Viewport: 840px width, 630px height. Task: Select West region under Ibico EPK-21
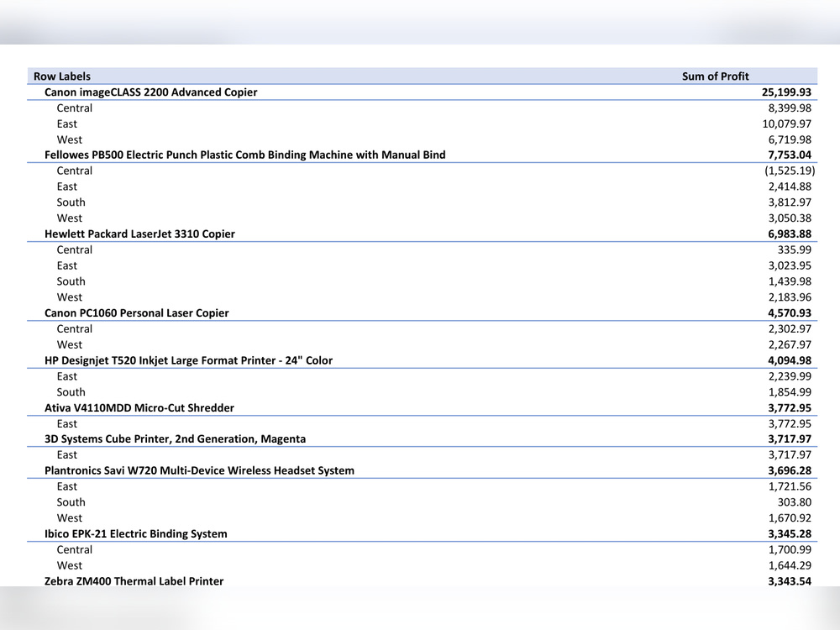click(70, 565)
